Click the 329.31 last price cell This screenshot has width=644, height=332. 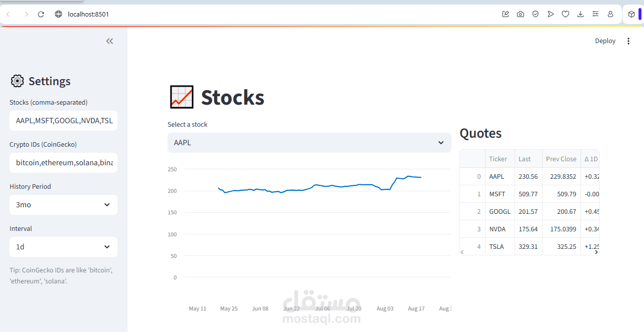point(528,246)
